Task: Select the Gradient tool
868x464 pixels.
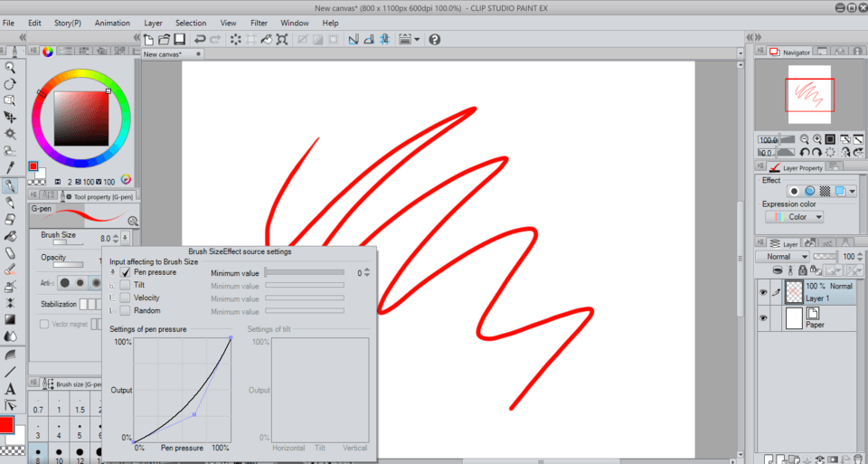Action: pos(10,319)
